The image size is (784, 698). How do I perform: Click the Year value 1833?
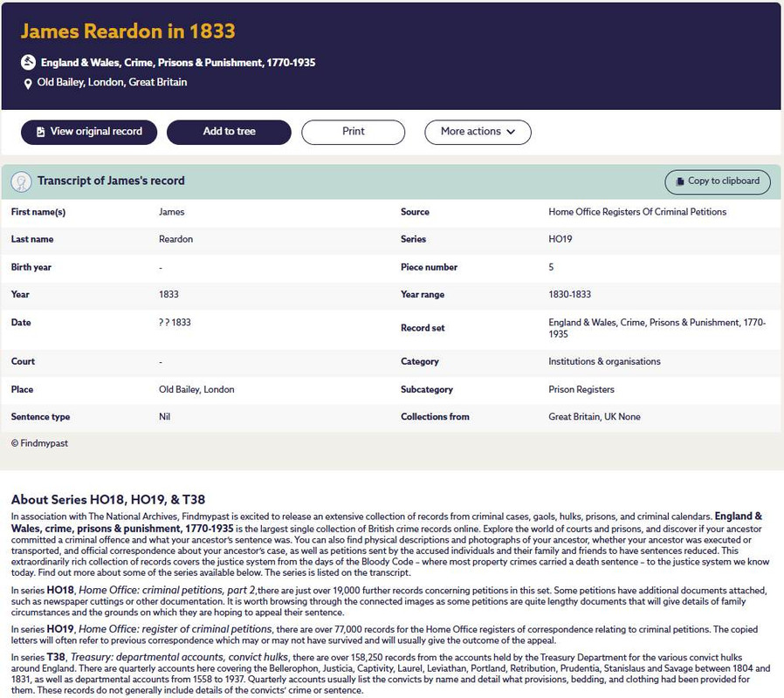pos(168,294)
